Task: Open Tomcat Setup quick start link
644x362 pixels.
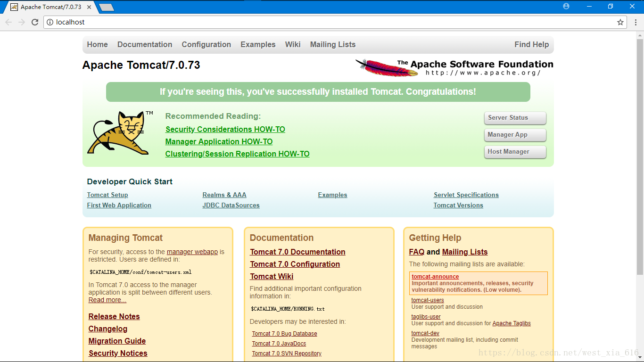Action: (107, 195)
